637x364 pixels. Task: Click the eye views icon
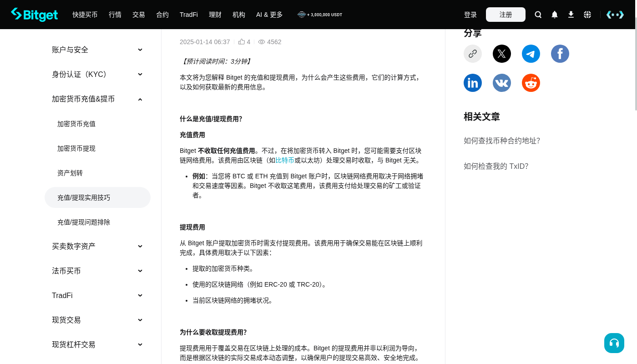click(x=262, y=42)
